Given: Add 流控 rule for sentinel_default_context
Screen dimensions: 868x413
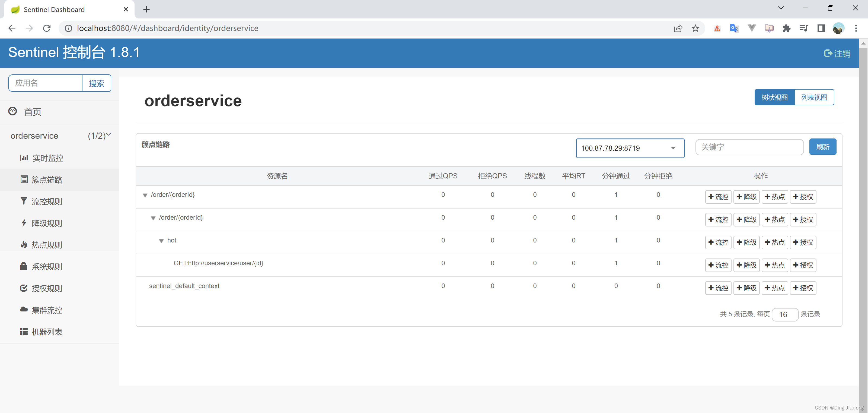Looking at the screenshot, I should tap(718, 288).
